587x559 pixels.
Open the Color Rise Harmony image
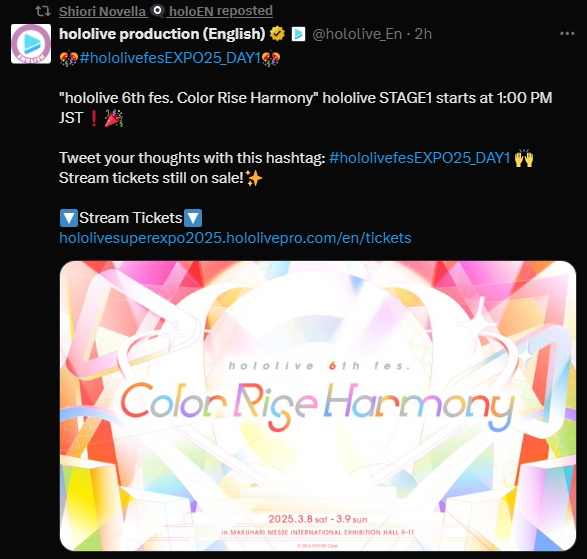[x=317, y=406]
